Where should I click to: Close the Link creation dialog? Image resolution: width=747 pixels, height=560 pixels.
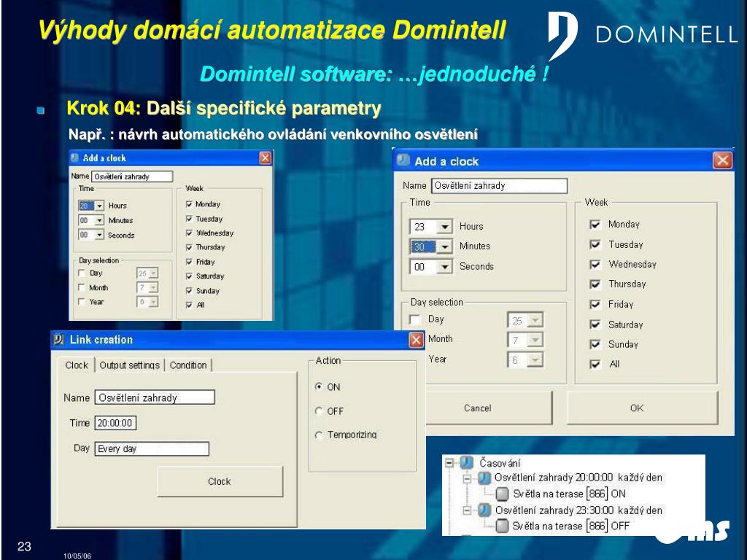click(x=416, y=340)
